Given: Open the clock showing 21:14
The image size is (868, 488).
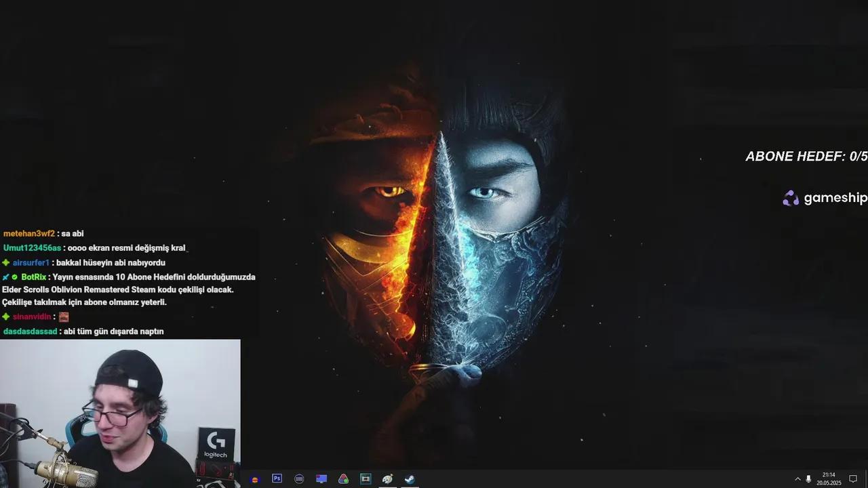Looking at the screenshot, I should [x=829, y=479].
